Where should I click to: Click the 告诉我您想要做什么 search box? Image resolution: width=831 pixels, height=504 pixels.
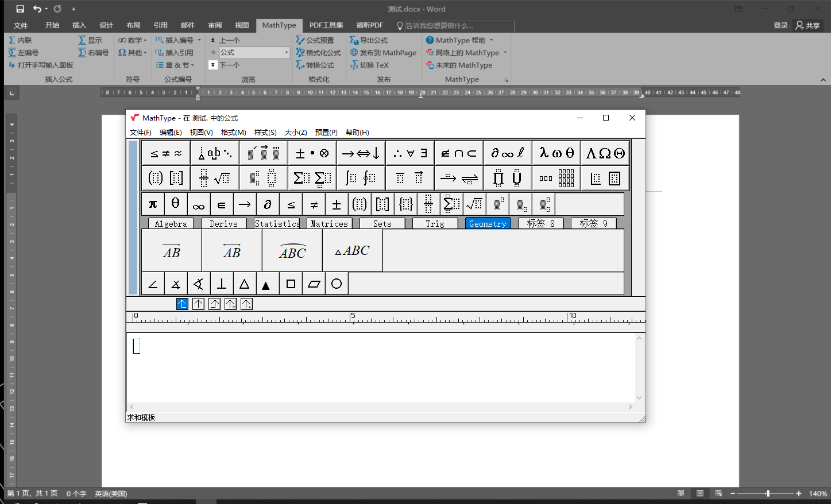[x=459, y=26]
